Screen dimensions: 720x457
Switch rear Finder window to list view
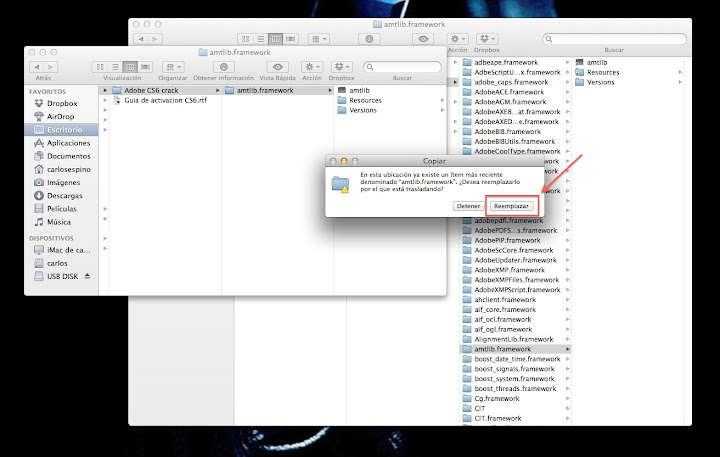pyautogui.click(x=261, y=39)
